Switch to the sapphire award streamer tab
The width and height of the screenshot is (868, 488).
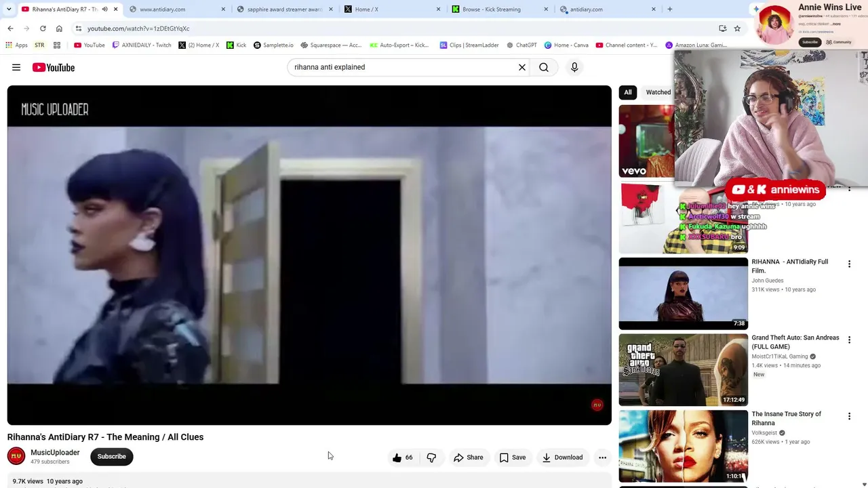284,9
